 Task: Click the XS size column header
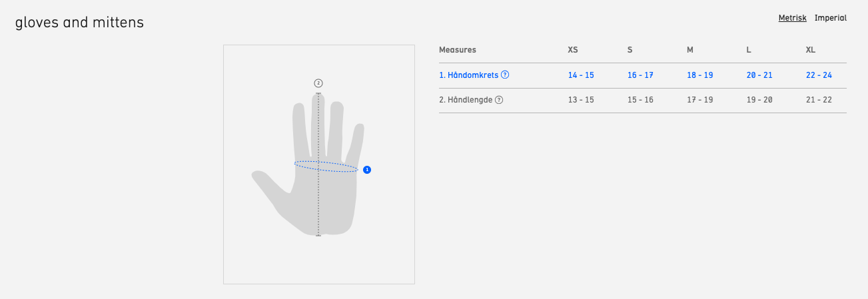point(573,50)
